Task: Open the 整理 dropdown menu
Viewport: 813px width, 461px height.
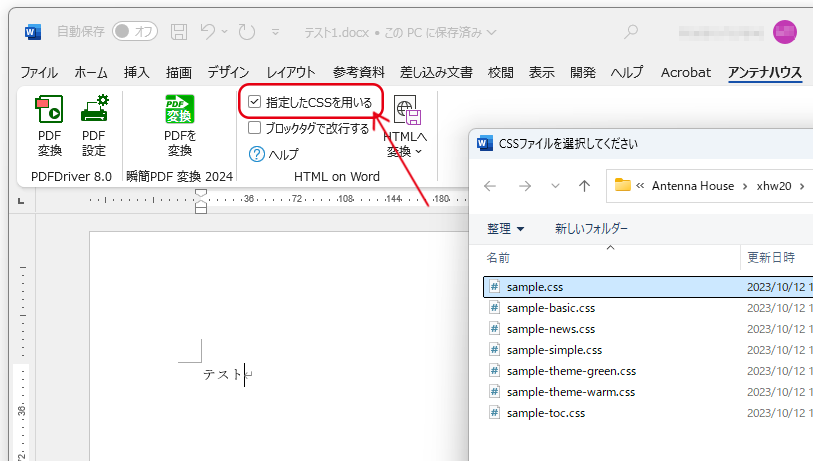Action: (x=506, y=229)
